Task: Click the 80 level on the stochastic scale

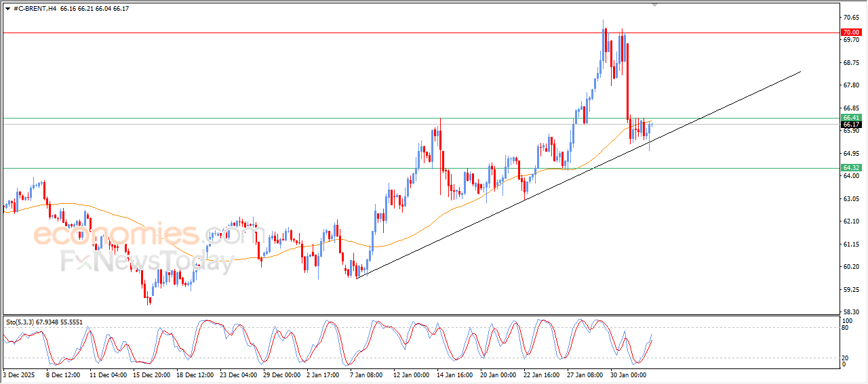Action: point(846,328)
